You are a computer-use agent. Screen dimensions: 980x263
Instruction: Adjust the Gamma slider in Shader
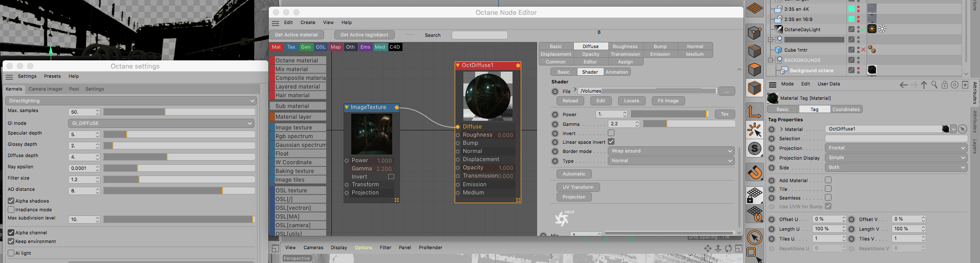click(x=689, y=124)
